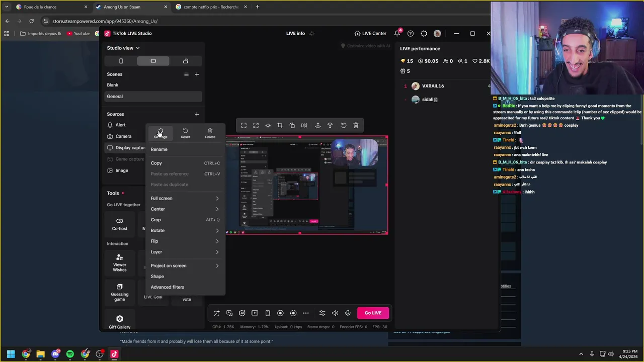Expand the Layer submenu
Screen dimensions: 644x362
[185, 251]
